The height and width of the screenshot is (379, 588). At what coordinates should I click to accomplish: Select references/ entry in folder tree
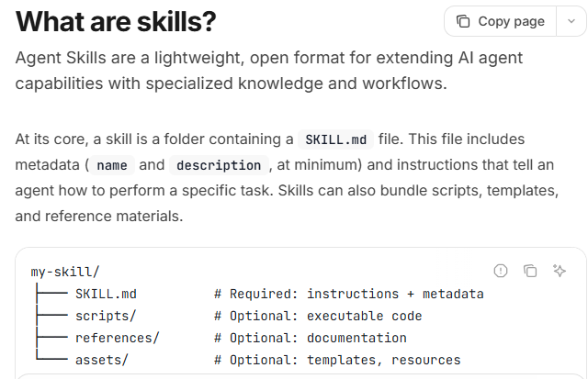tap(117, 338)
